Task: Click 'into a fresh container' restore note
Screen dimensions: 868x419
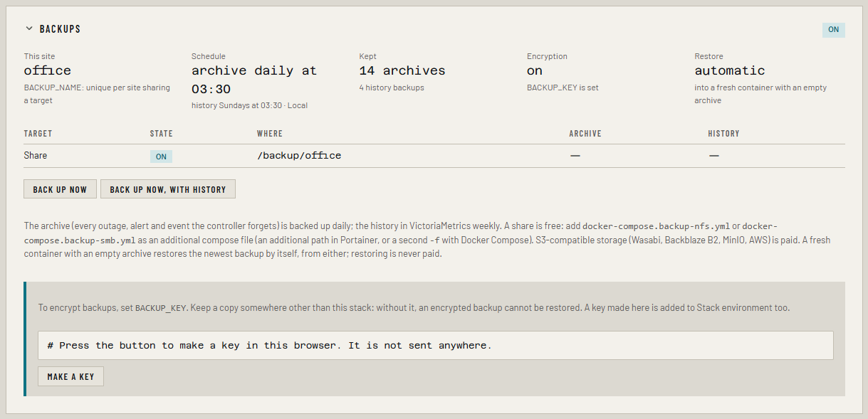Action: click(760, 94)
